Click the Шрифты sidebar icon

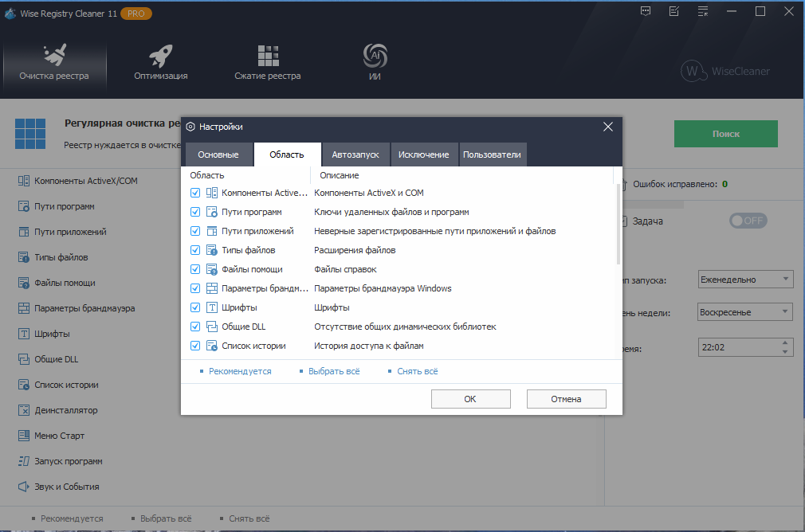pyautogui.click(x=24, y=334)
